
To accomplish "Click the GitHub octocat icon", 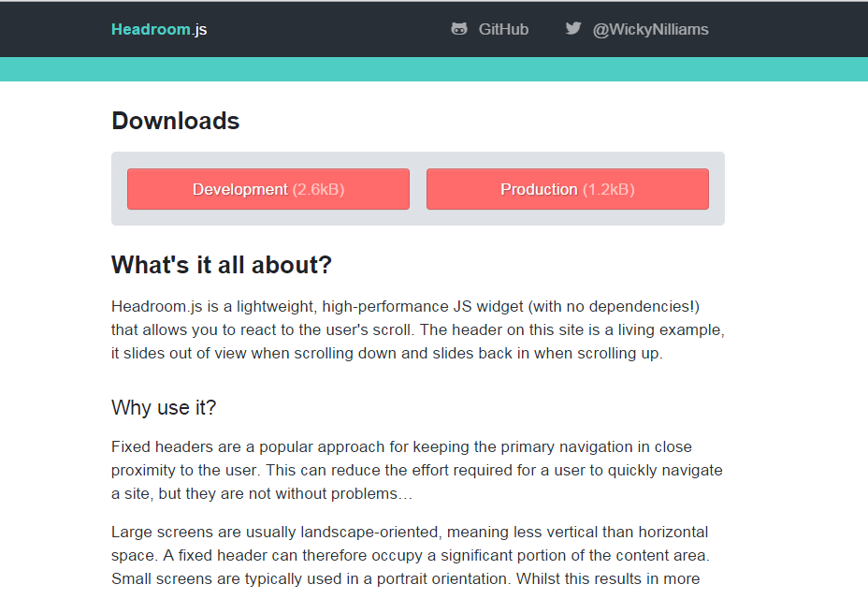I will [459, 29].
